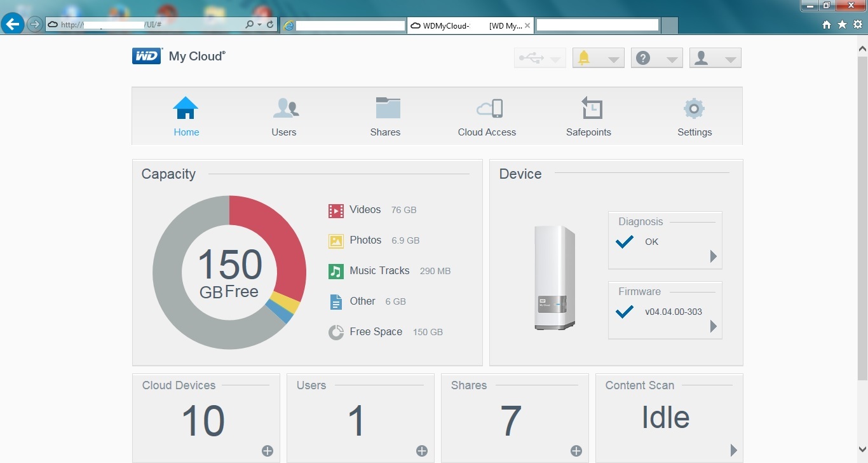The image size is (868, 463).
Task: Go to the Home dashboard icon
Action: (x=186, y=108)
